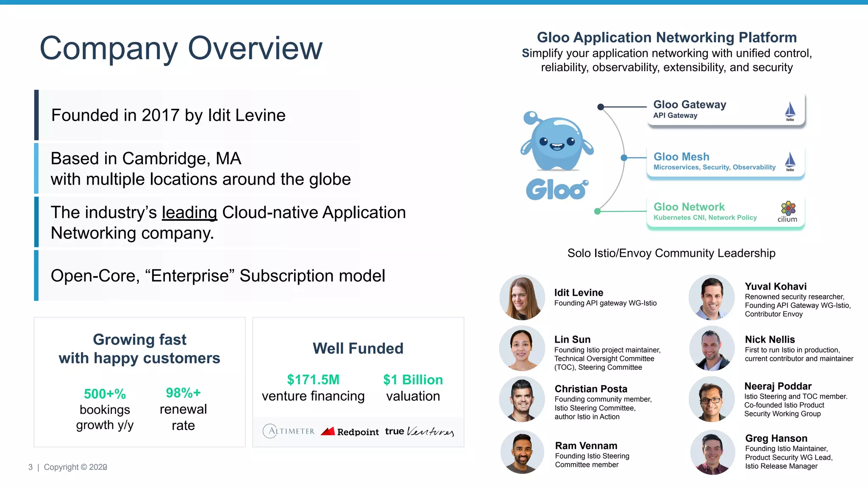Screen dimensions: 868x488
Task: Click the name 'Lin Sun'
Action: tap(572, 339)
